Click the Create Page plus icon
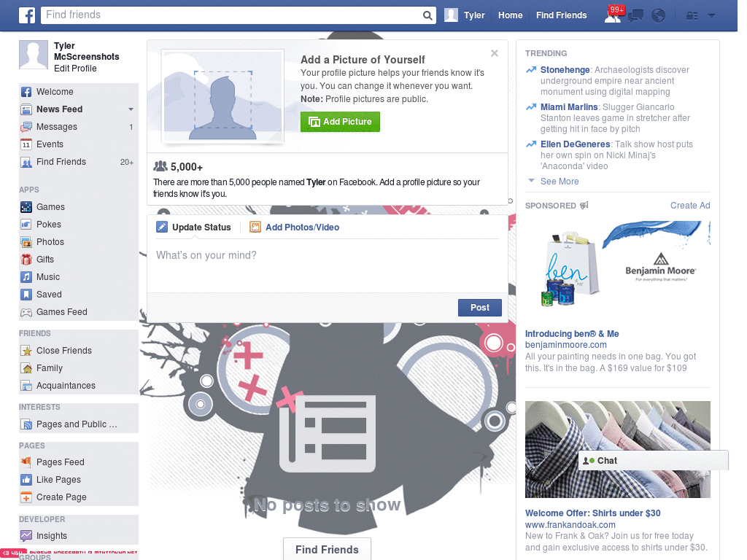This screenshot has width=747, height=560. [26, 497]
